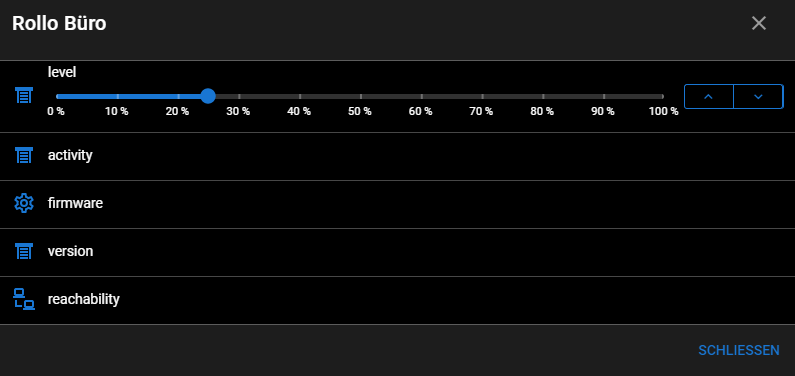The width and height of the screenshot is (795, 376).
Task: Click the network icon beside reachability
Action: point(24,299)
